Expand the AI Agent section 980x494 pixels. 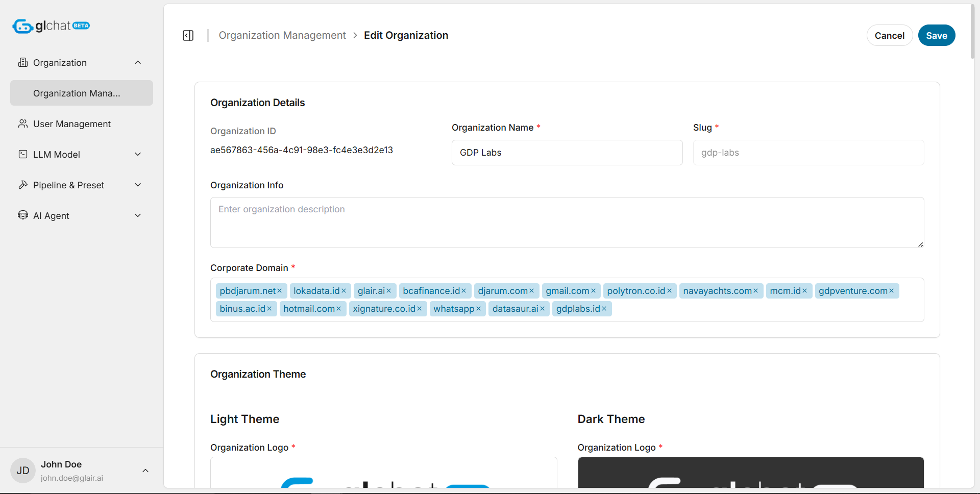[x=137, y=215]
